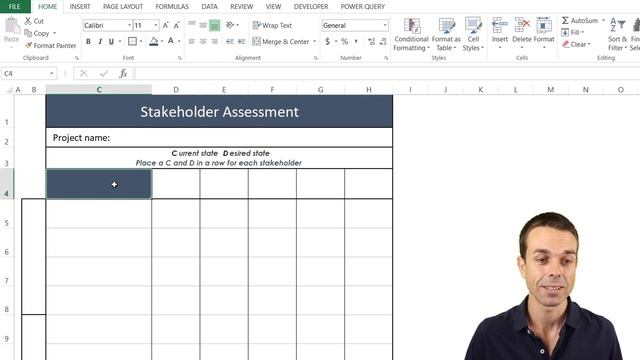Open the font size 11 dropdown
This screenshot has width=640, height=360.
point(156,25)
